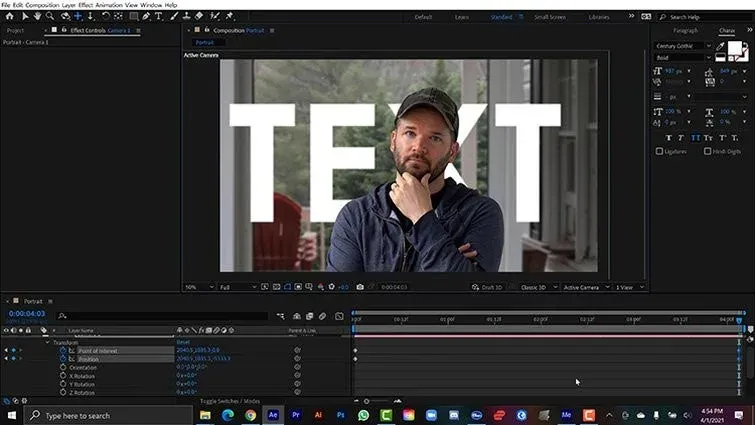Open the 50% magnification dropdown
Screen dimensions: 755x425
pos(199,287)
